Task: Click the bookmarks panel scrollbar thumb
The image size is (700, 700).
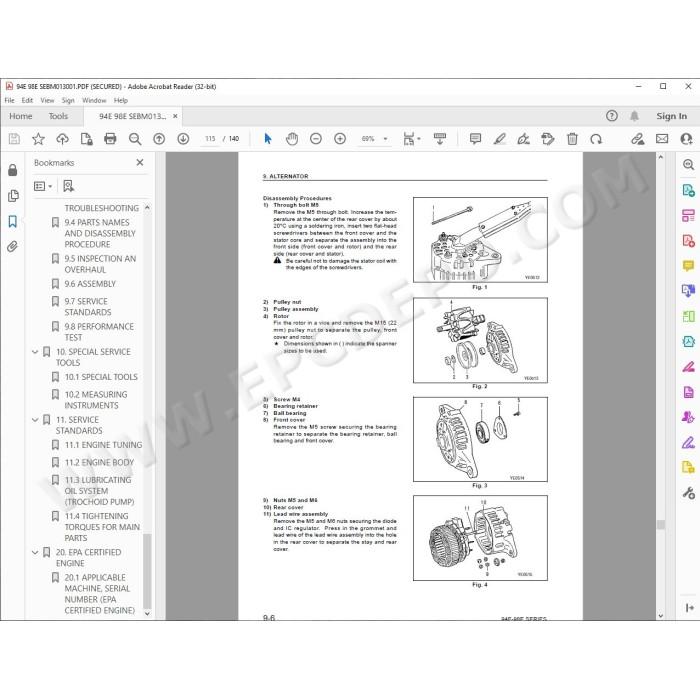Action: pos(147,571)
